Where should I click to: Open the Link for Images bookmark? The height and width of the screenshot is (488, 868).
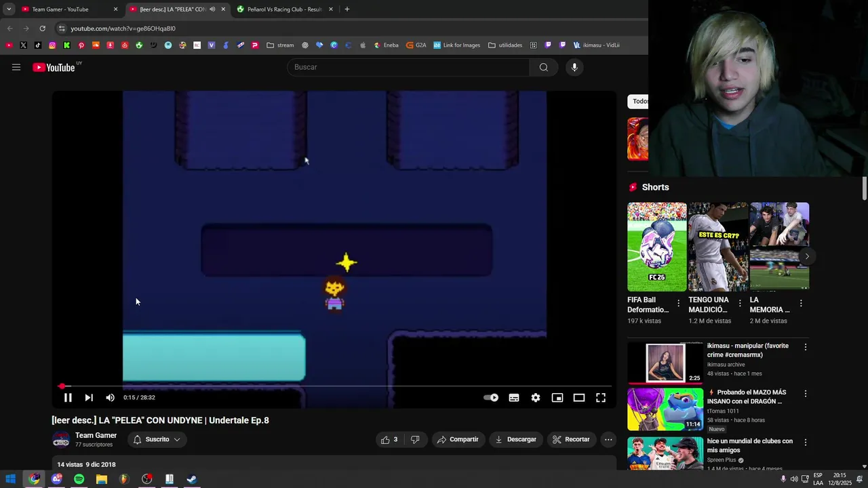[456, 45]
